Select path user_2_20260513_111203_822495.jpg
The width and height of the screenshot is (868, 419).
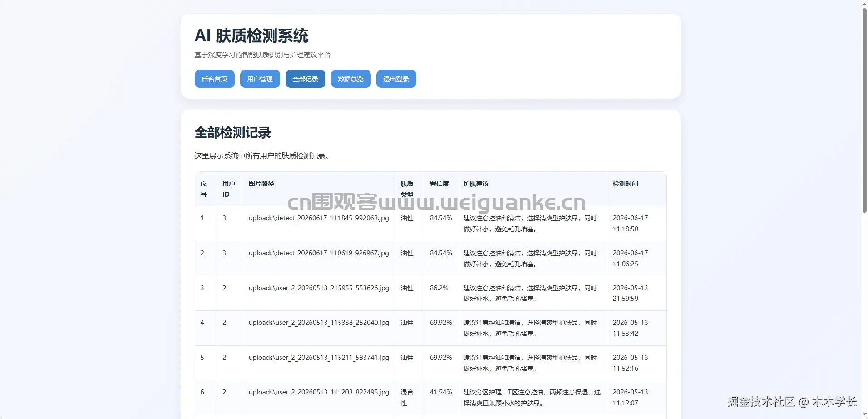point(319,392)
